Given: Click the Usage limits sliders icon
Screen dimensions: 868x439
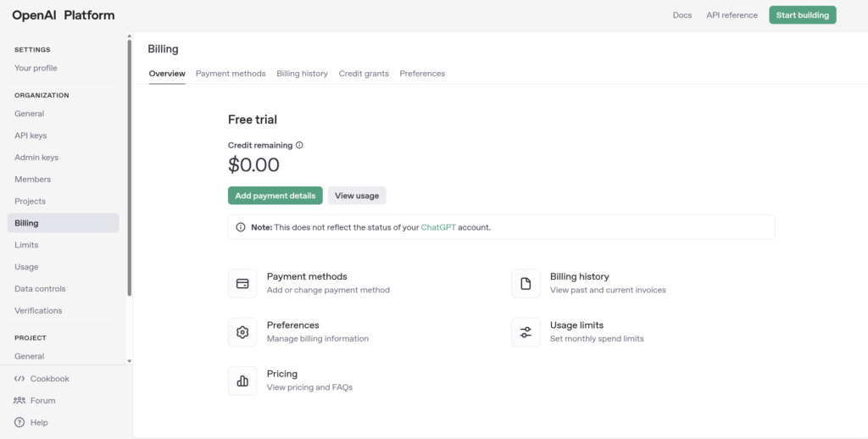Looking at the screenshot, I should (526, 332).
